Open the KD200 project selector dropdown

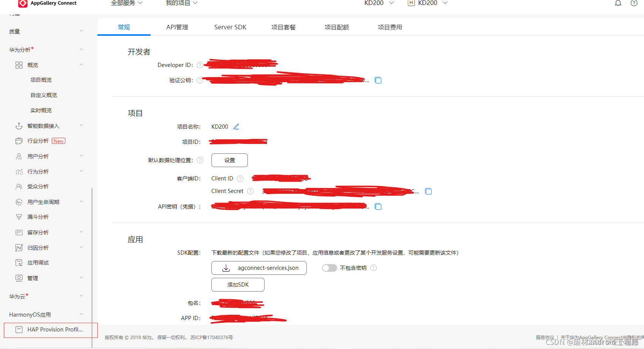(379, 3)
